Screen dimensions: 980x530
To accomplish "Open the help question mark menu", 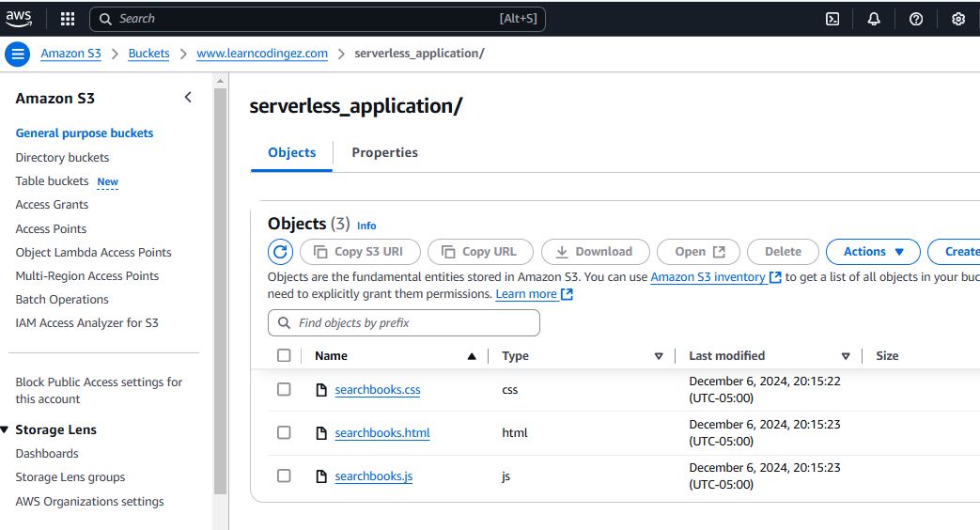I will [x=915, y=19].
